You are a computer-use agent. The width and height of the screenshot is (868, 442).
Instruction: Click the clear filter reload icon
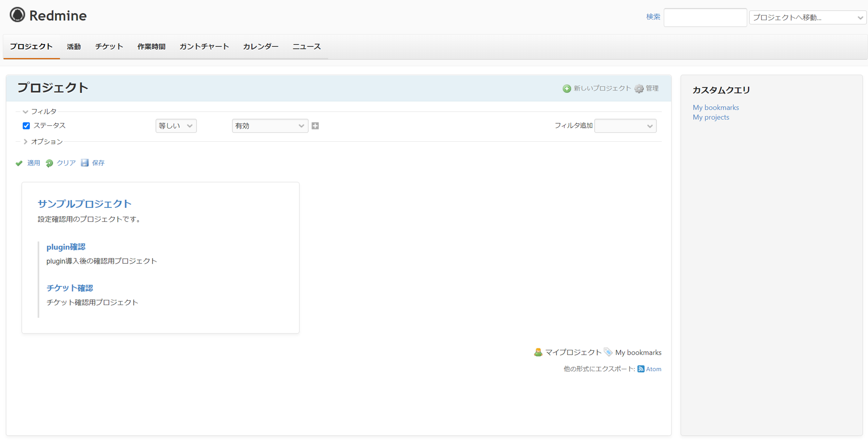tap(49, 163)
